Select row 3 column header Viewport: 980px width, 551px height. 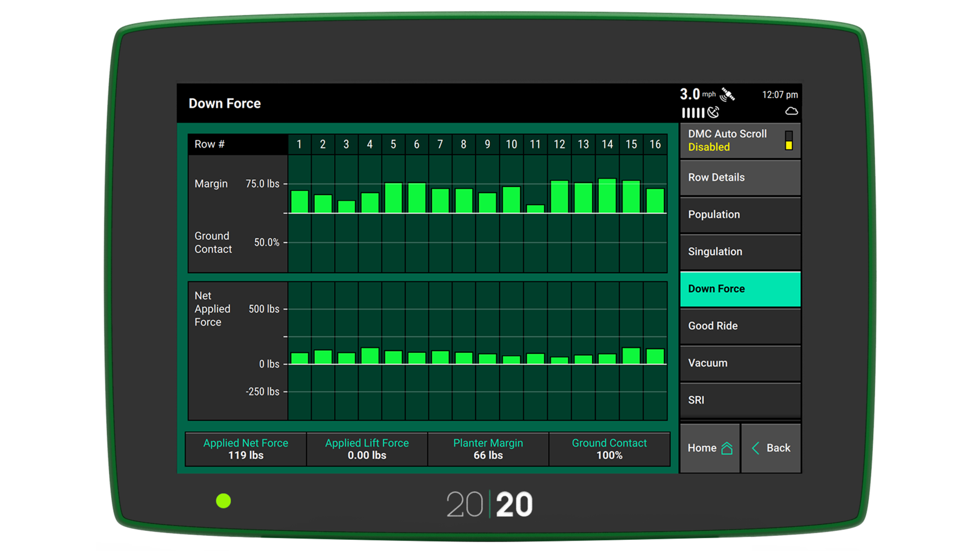(346, 145)
